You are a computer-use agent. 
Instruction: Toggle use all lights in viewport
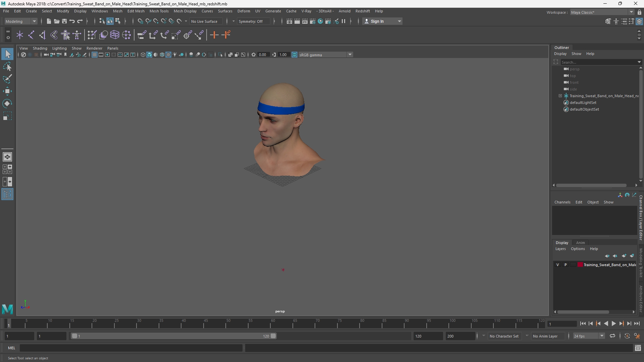coord(175,55)
